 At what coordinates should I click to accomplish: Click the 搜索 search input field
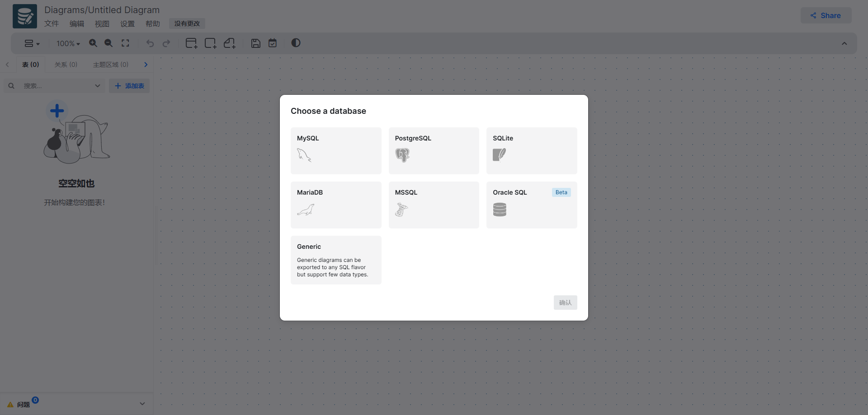(57, 86)
